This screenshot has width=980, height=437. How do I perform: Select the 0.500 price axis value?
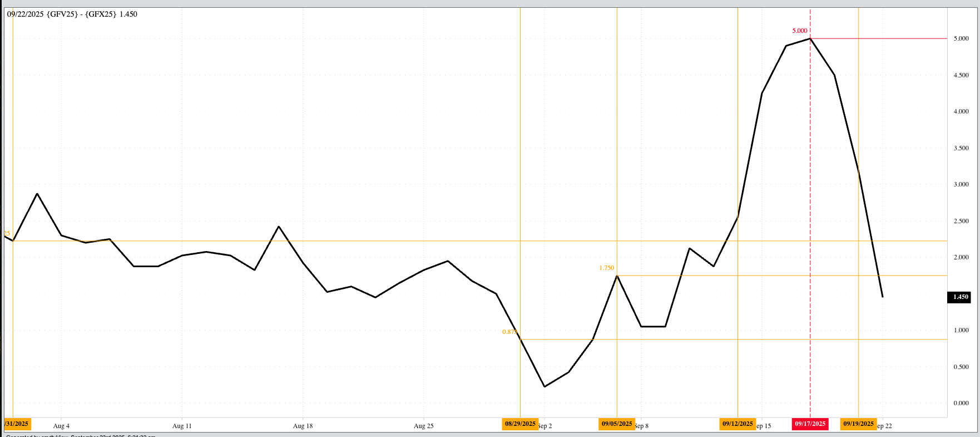coord(961,367)
